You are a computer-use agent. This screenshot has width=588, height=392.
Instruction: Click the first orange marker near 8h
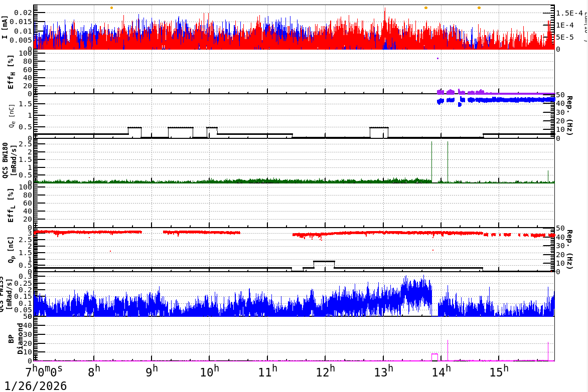click(x=111, y=8)
